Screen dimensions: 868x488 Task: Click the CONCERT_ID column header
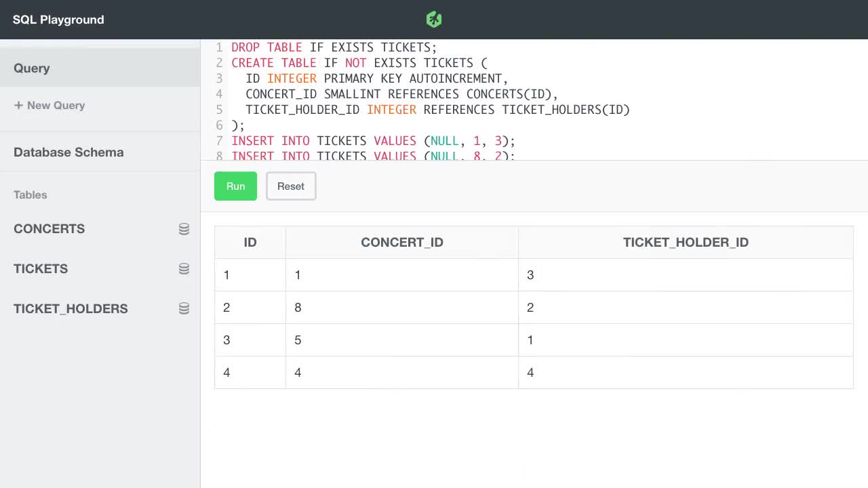[401, 242]
